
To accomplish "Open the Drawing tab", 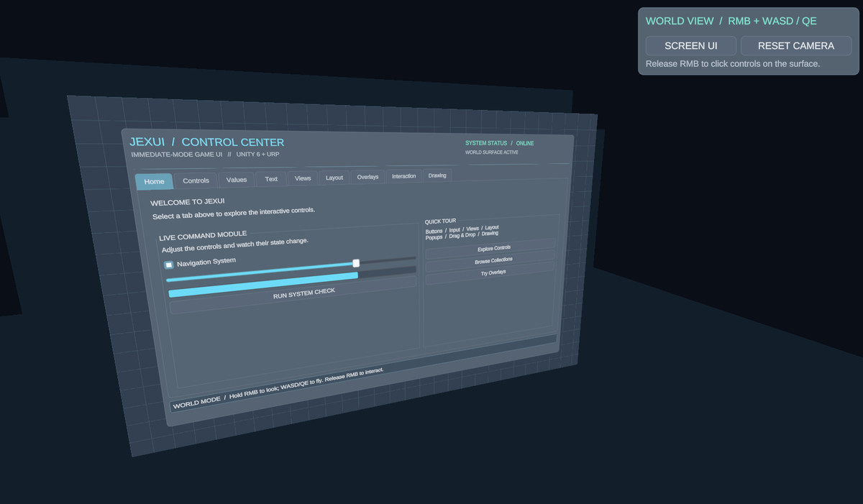I will point(437,175).
